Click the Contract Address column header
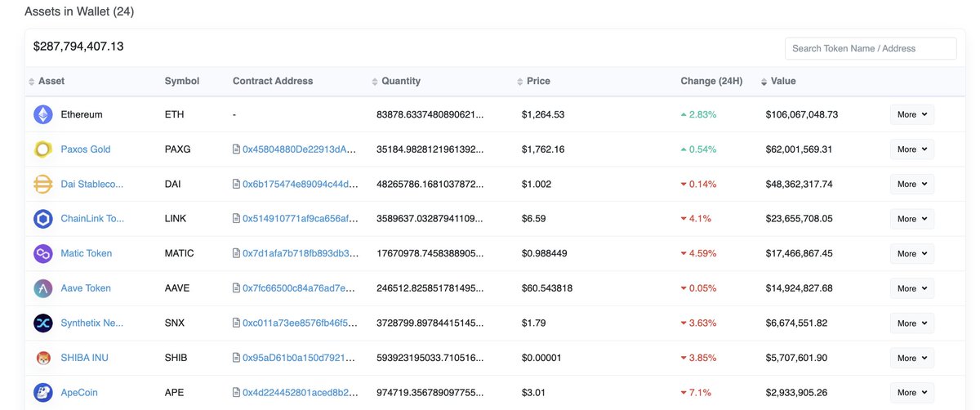Viewport: 980px width, 410px height. 273,81
